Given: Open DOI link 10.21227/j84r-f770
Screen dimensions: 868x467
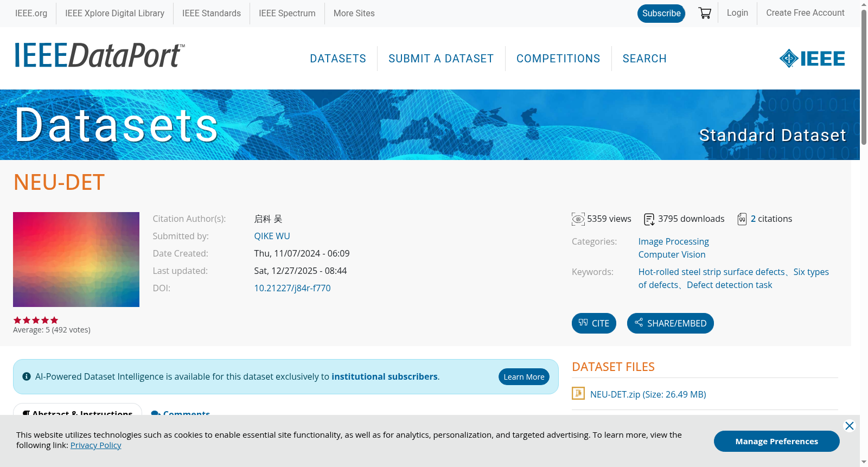Looking at the screenshot, I should 292,288.
